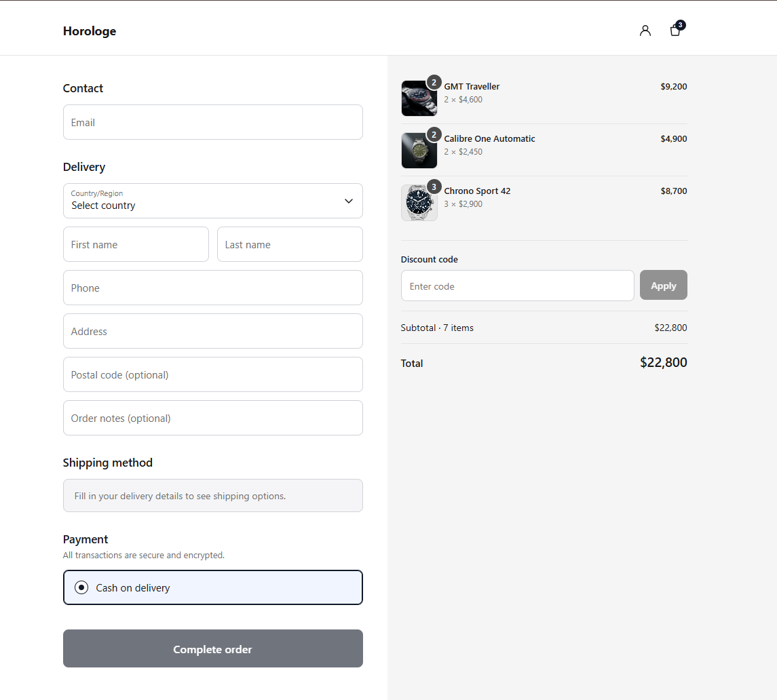Click the Chrono Sport 42 watch thumbnail
This screenshot has width=777, height=700.
(419, 203)
